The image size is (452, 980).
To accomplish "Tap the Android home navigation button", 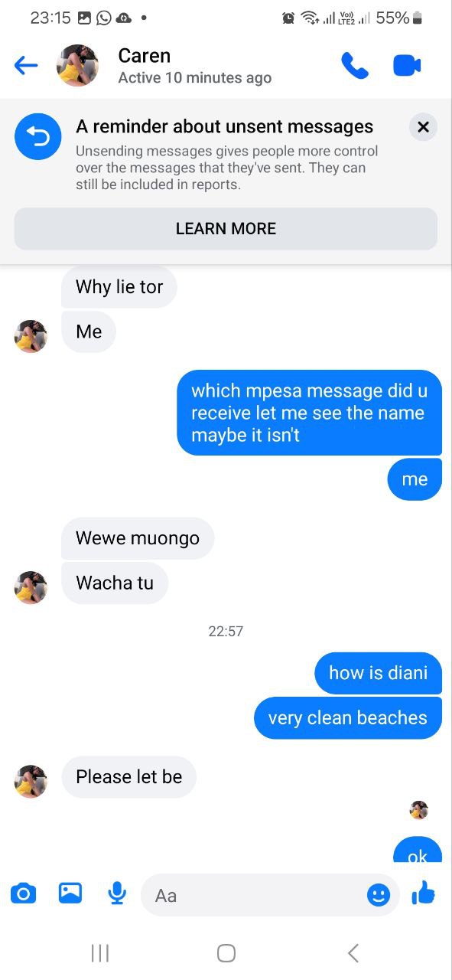I will (x=226, y=953).
